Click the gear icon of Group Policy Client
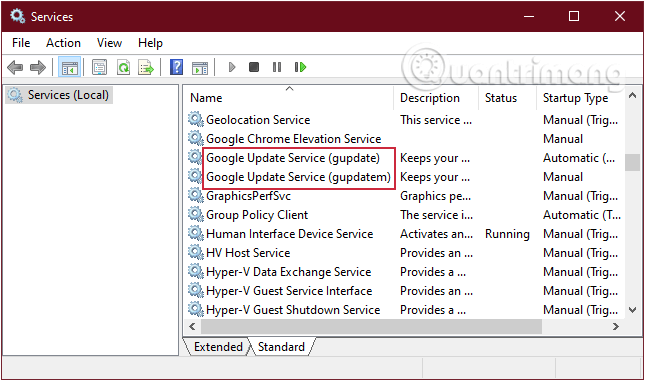The height and width of the screenshot is (381, 645). click(x=196, y=214)
